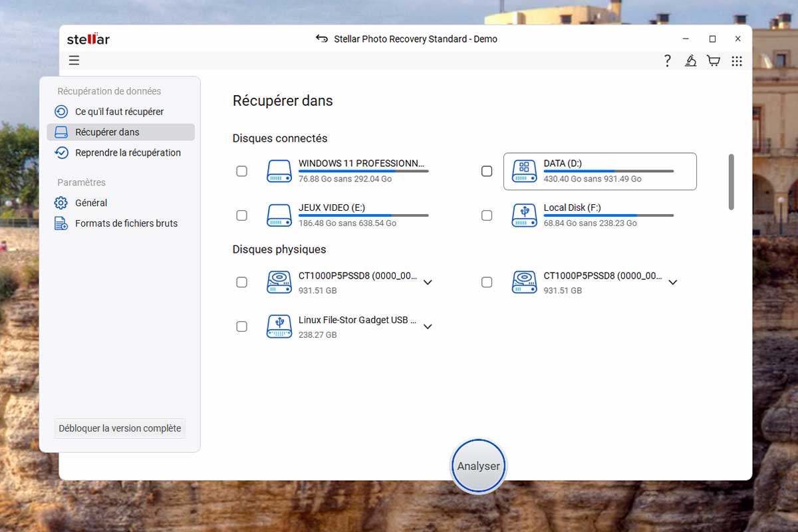The width and height of the screenshot is (798, 532).
Task: Click the Local Disk (F:) USB drive icon
Action: [x=524, y=215]
